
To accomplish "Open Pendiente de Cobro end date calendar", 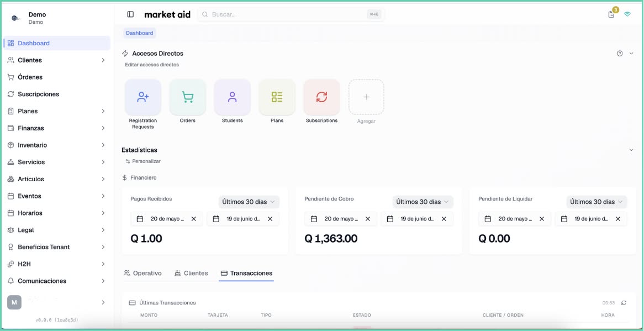I will pos(390,219).
